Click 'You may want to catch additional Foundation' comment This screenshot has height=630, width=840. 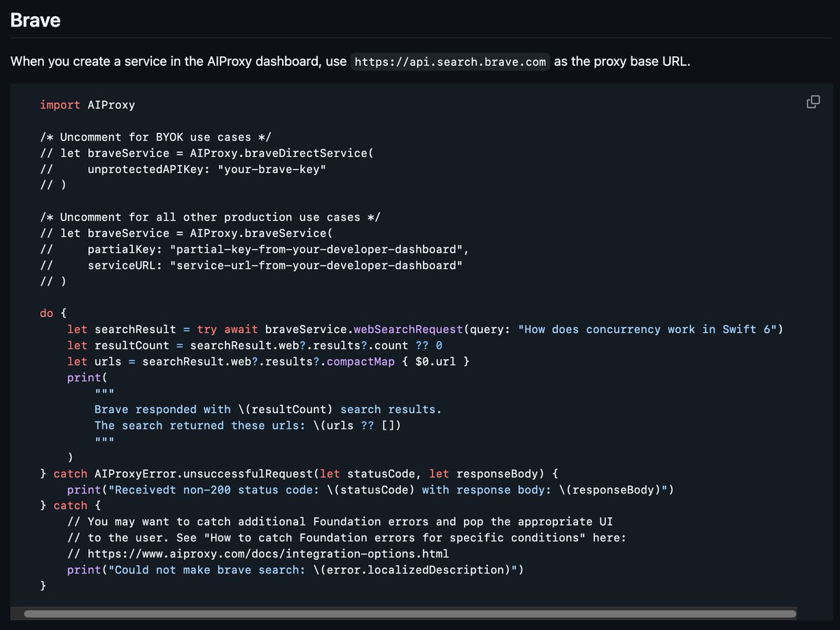tap(340, 521)
